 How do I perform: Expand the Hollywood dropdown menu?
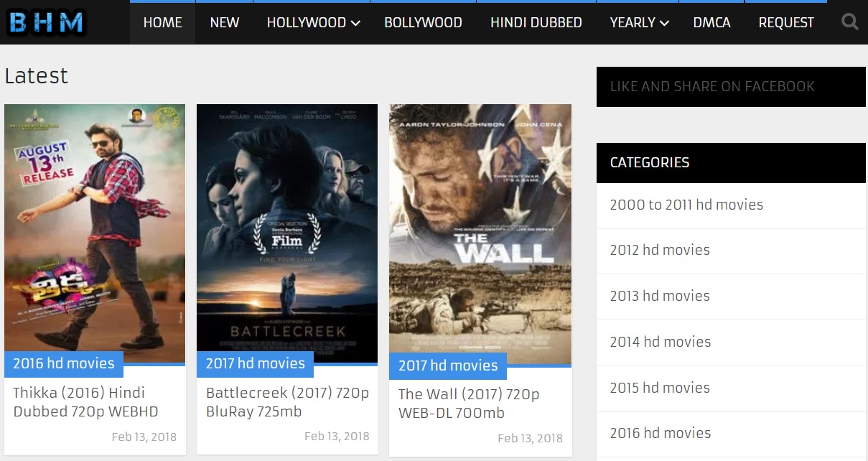point(313,22)
